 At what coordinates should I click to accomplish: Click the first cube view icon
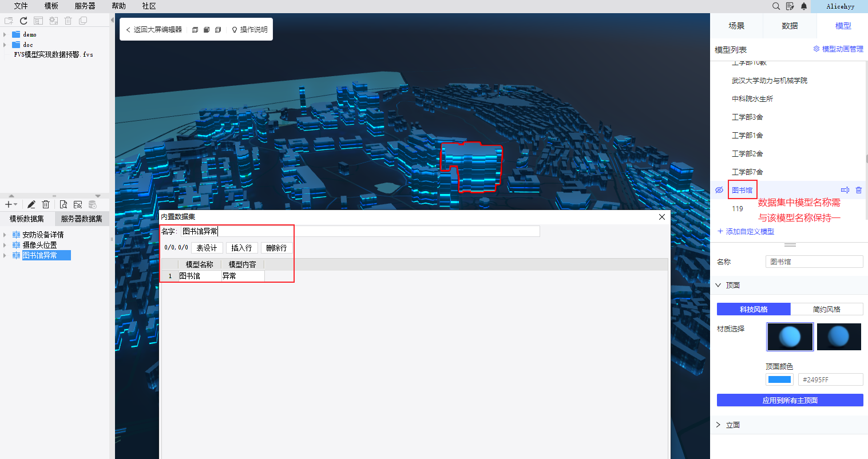point(195,30)
